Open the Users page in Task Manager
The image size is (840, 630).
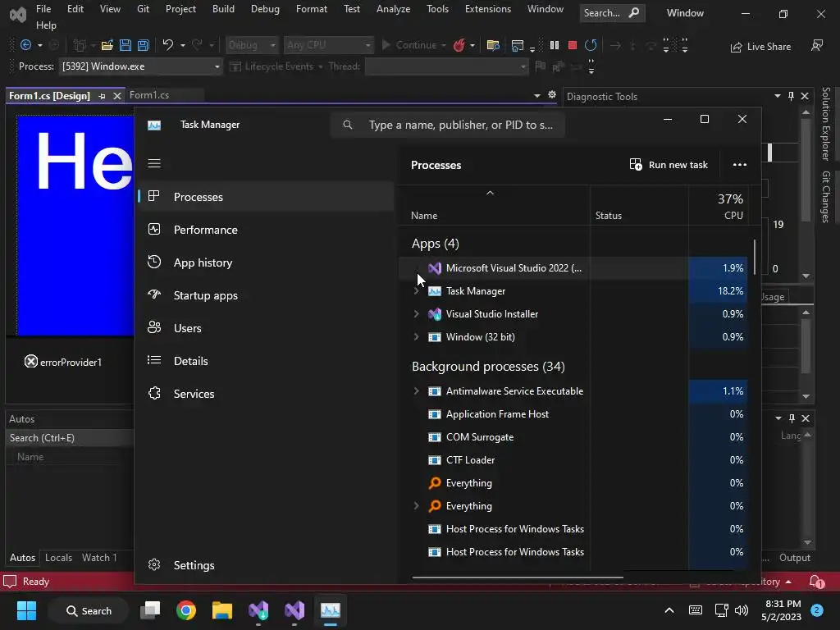click(x=267, y=328)
